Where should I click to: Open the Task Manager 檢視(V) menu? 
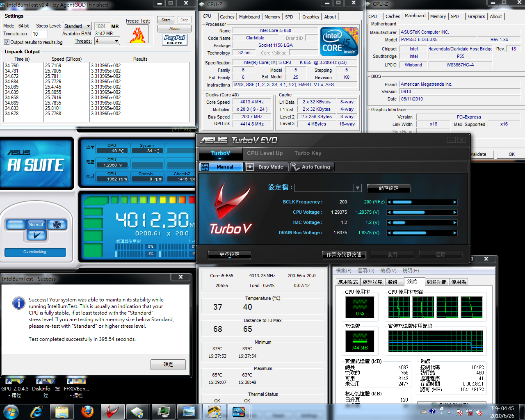[x=388, y=271]
